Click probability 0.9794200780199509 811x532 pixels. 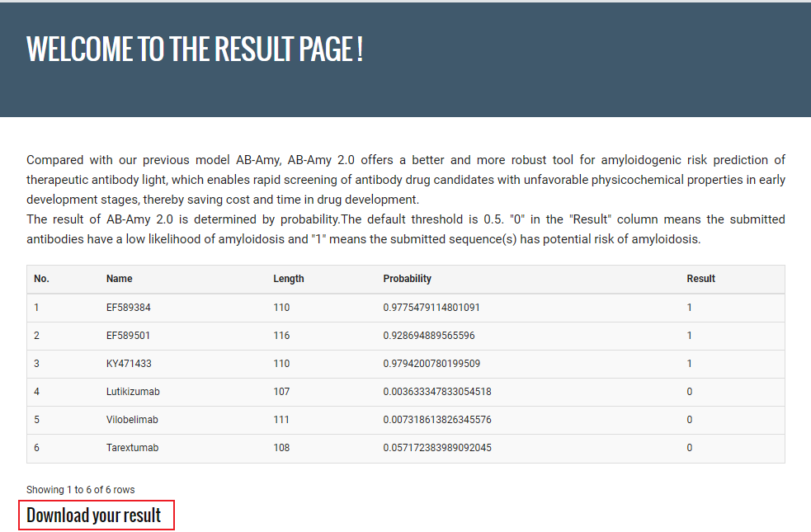[431, 364]
